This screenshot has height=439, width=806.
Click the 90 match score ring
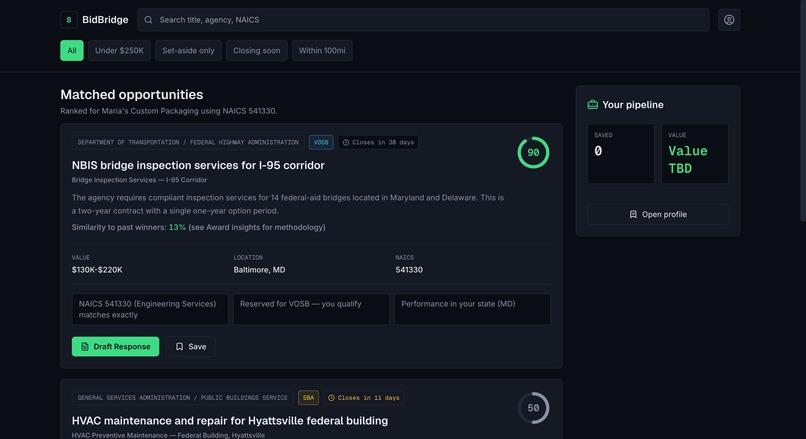coord(533,153)
